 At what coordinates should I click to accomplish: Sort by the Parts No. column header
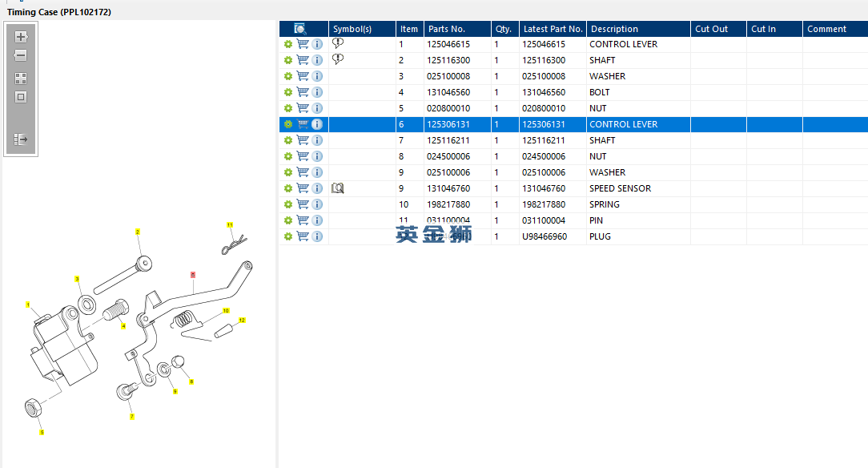pos(457,29)
